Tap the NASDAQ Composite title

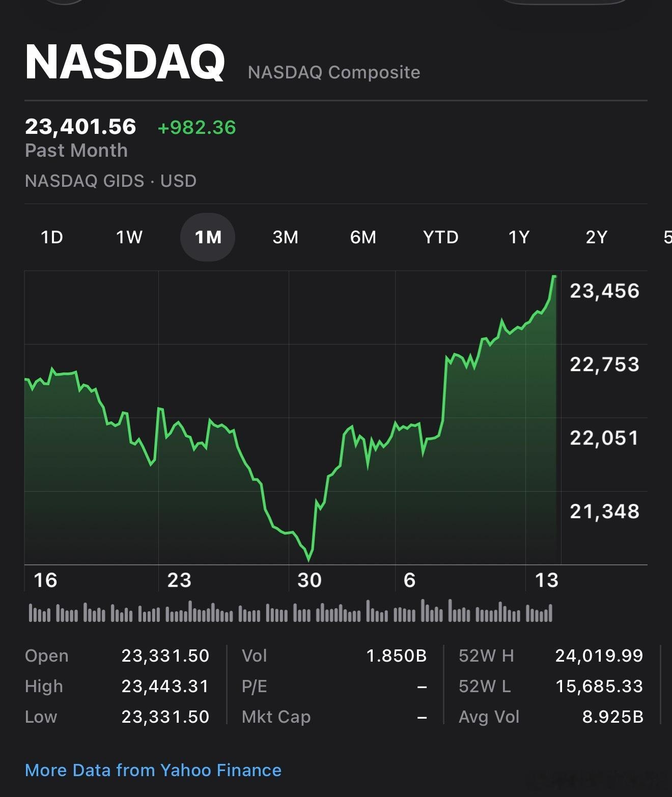pos(333,71)
